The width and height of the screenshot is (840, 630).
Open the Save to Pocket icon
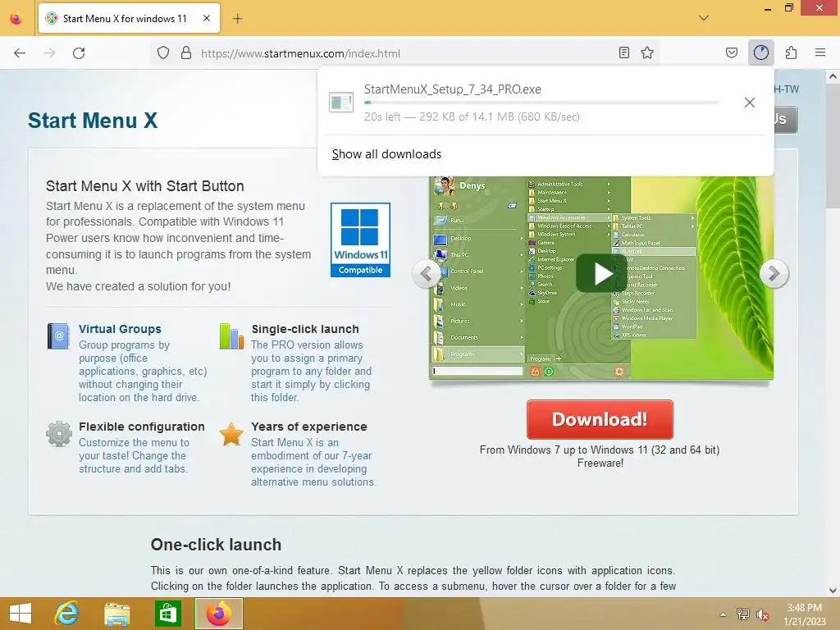[731, 52]
